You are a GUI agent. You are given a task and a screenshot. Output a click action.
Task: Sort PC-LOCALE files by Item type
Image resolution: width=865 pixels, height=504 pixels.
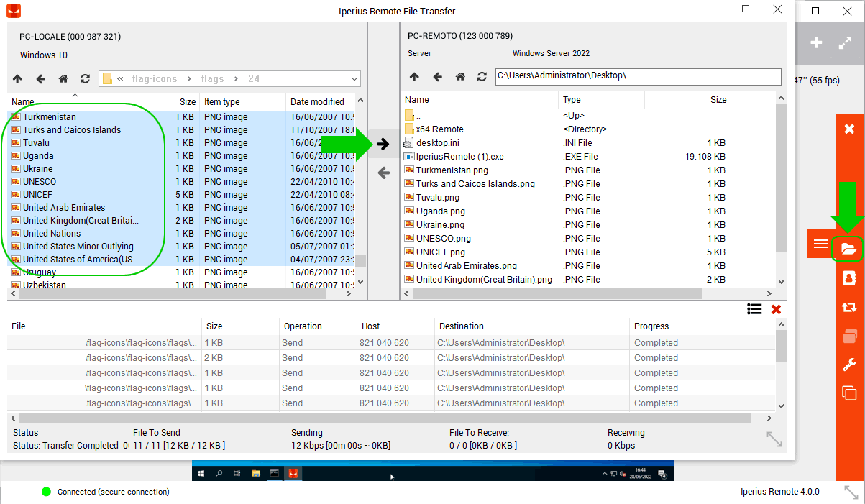221,102
